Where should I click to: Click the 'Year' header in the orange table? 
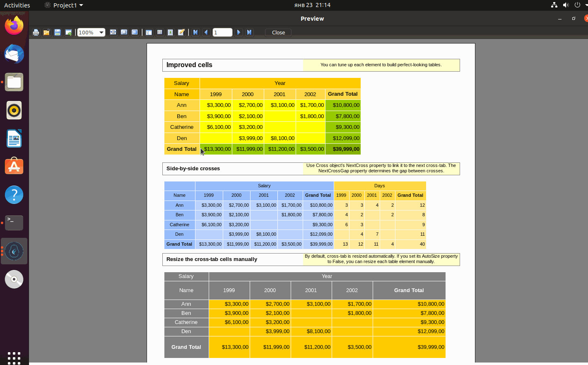tap(280, 83)
